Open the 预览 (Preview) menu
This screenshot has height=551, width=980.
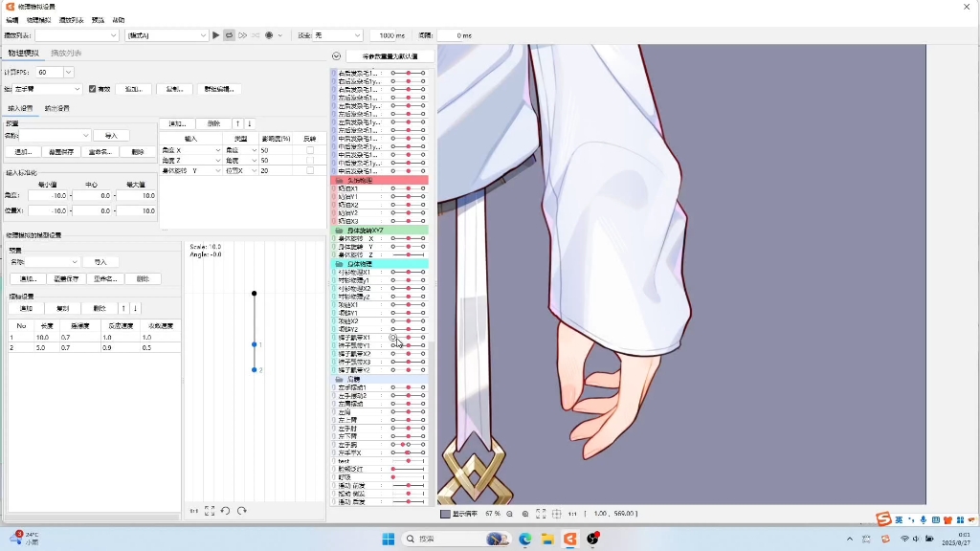tap(99, 20)
